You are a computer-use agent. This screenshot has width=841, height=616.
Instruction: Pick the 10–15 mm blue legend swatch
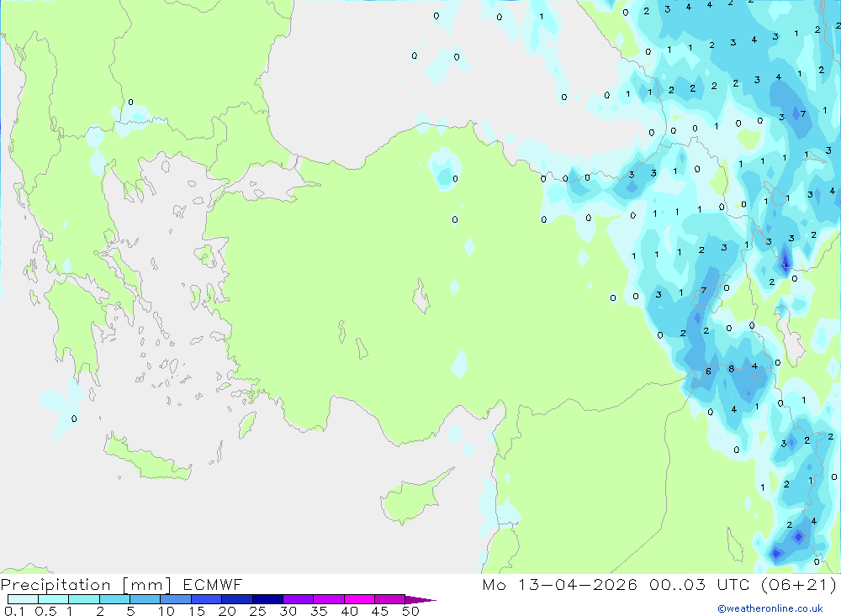coord(176,599)
